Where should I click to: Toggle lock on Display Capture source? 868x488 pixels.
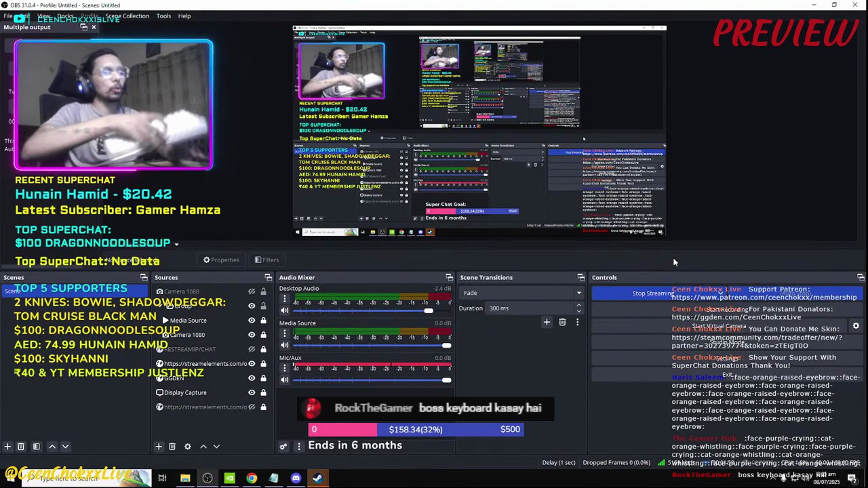click(263, 392)
